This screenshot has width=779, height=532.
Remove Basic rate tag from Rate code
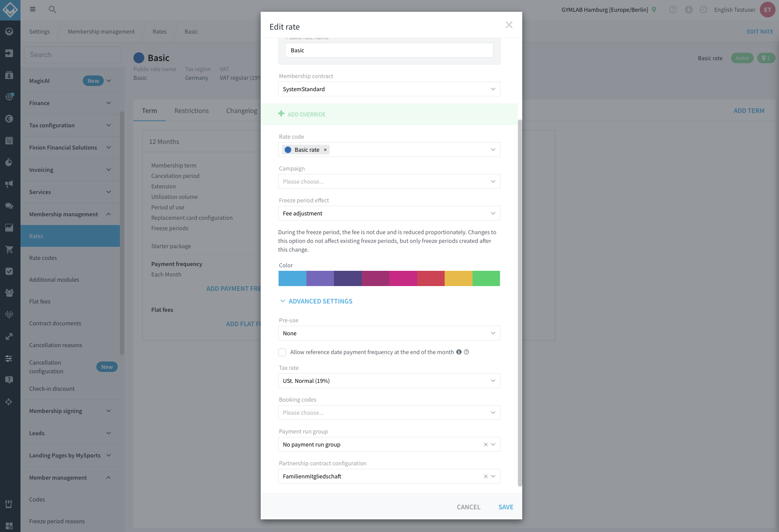click(325, 150)
